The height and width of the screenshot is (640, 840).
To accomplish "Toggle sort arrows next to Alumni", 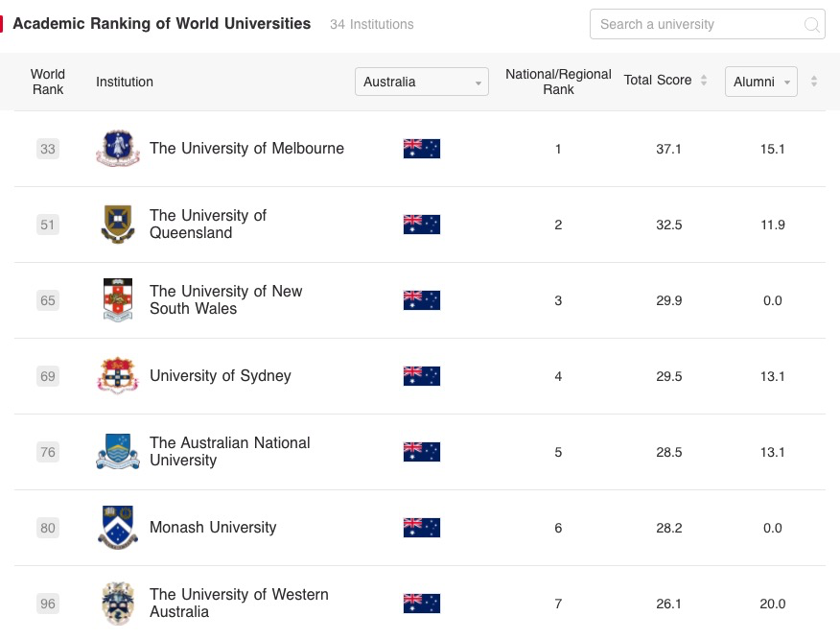I will [814, 82].
